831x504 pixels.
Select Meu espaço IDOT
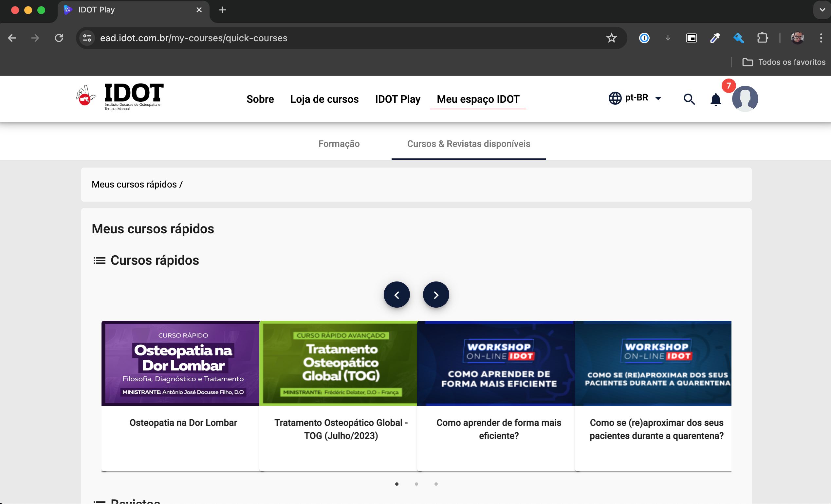[x=478, y=99]
